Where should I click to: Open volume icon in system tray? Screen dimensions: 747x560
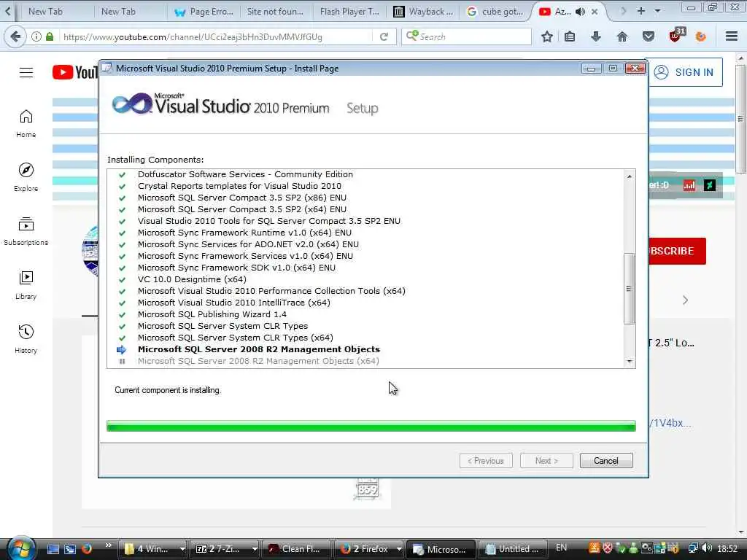[707, 548]
